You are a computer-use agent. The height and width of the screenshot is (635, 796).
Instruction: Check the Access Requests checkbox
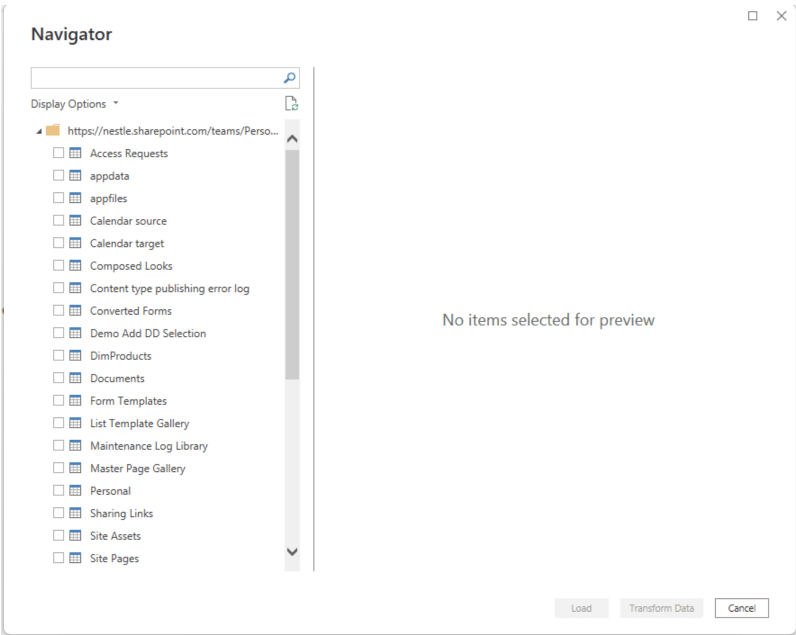(58, 153)
